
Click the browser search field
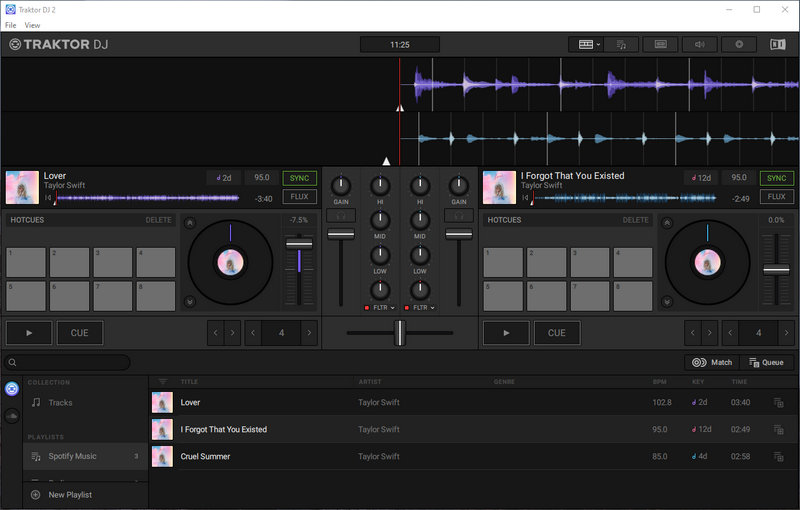tap(67, 363)
